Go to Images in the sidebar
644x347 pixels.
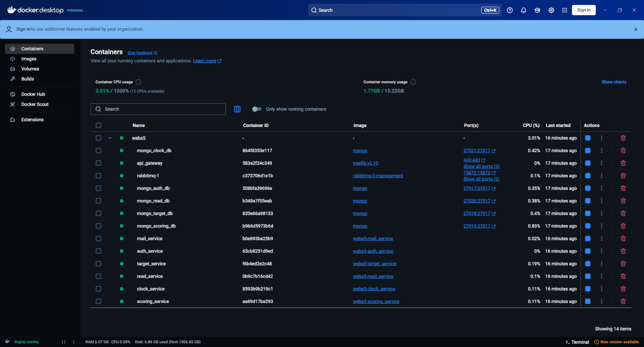point(30,59)
